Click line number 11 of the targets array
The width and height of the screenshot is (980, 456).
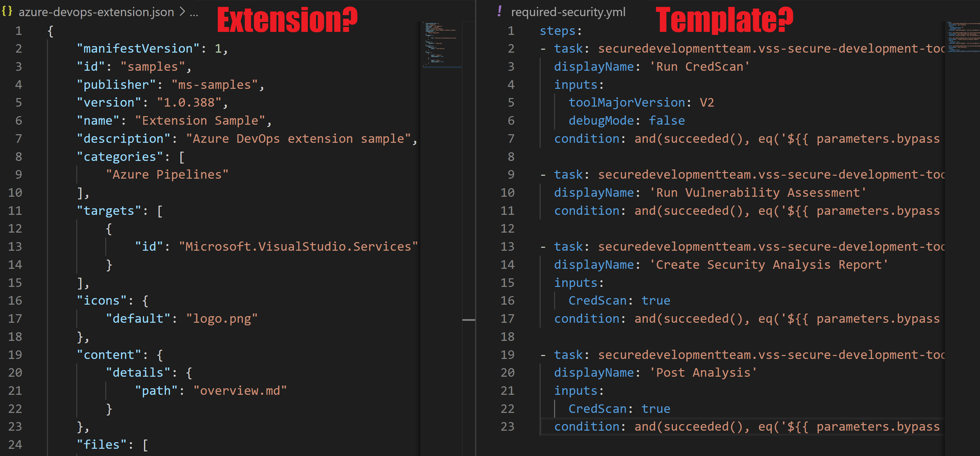click(15, 211)
